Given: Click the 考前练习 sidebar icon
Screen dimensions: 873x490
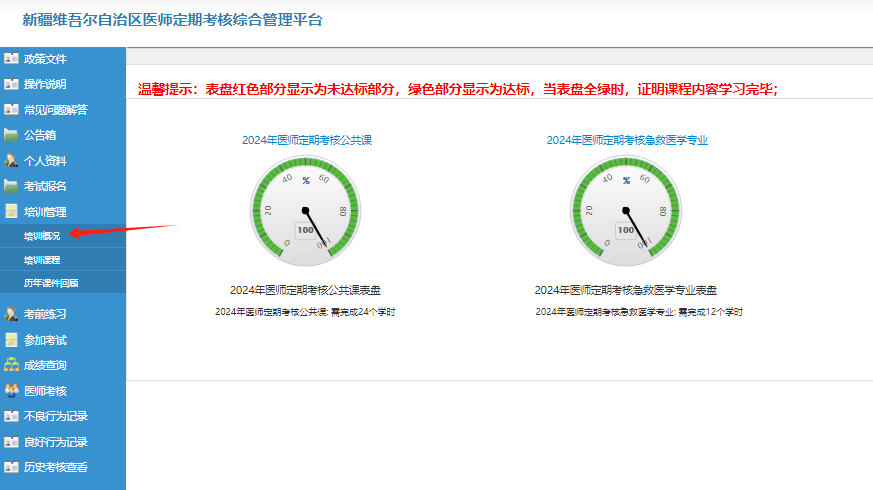Looking at the screenshot, I should 11,314.
